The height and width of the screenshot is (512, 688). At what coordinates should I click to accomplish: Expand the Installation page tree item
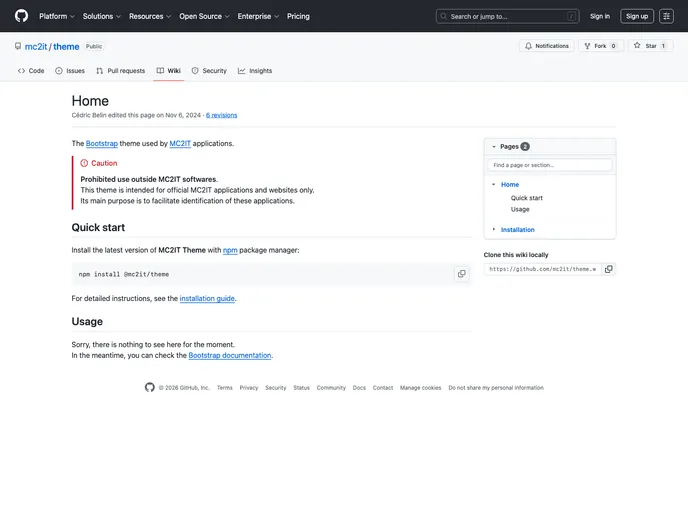coord(494,230)
